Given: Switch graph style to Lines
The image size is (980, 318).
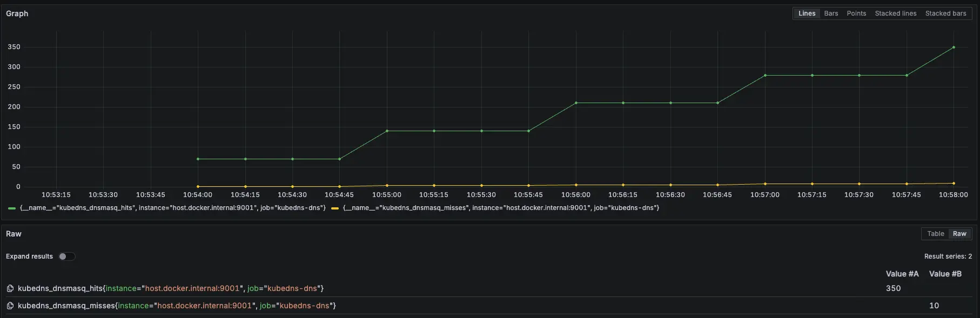Looking at the screenshot, I should coord(807,13).
